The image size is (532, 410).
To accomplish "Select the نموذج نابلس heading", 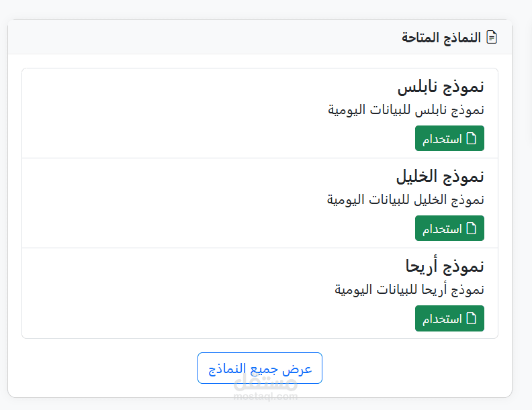I will pyautogui.click(x=441, y=87).
